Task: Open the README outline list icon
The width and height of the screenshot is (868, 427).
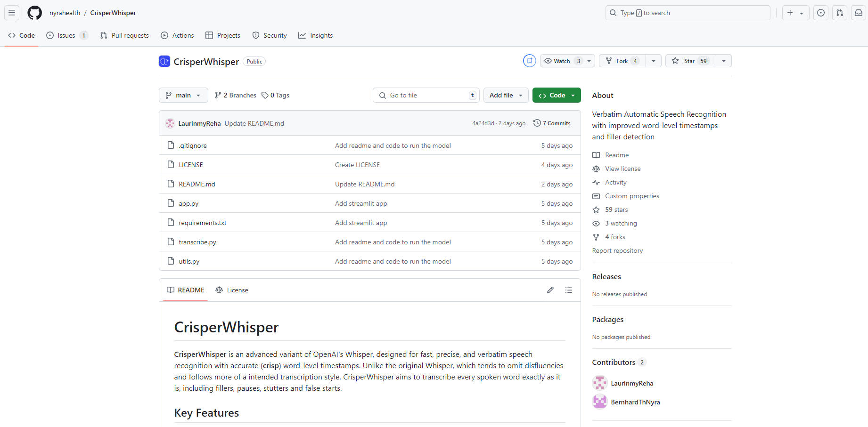Action: click(569, 290)
